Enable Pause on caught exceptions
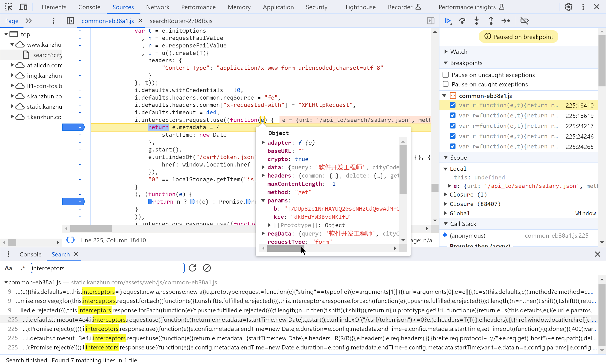 tap(446, 84)
